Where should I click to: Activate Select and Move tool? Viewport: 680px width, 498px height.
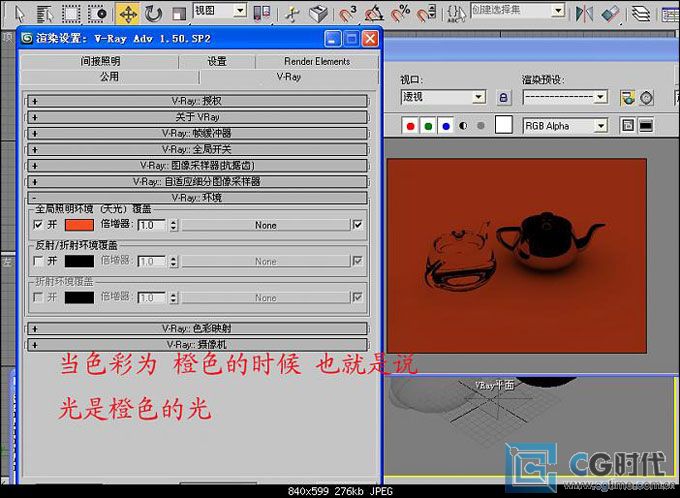pyautogui.click(x=128, y=14)
